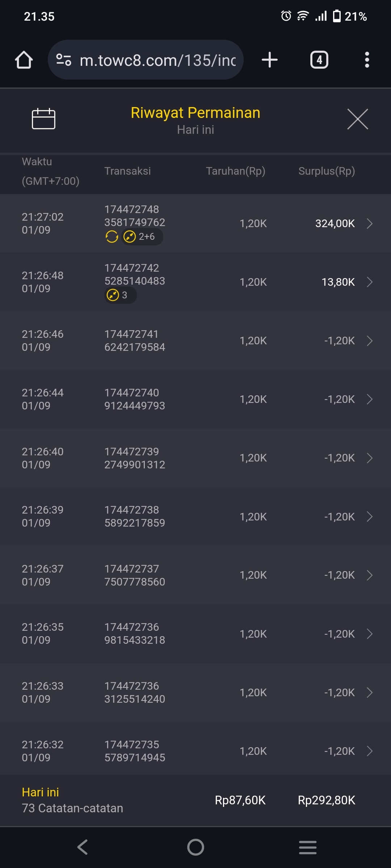Open a new browser tab
391x868 pixels.
(270, 60)
